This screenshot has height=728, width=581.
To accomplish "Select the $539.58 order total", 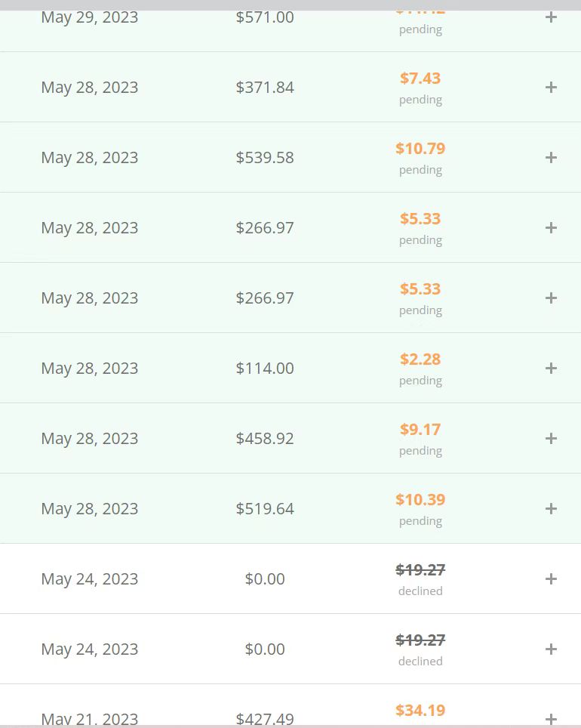I will coord(265,158).
